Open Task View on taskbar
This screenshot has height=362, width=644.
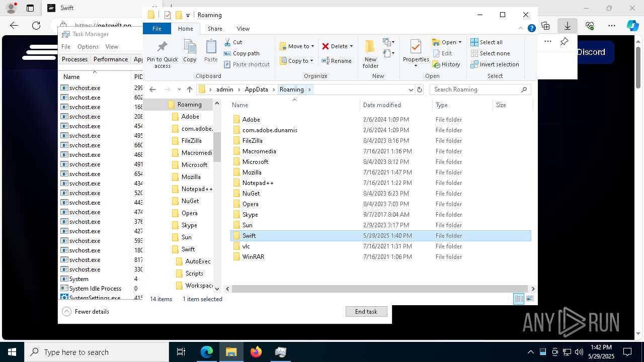pyautogui.click(x=181, y=352)
